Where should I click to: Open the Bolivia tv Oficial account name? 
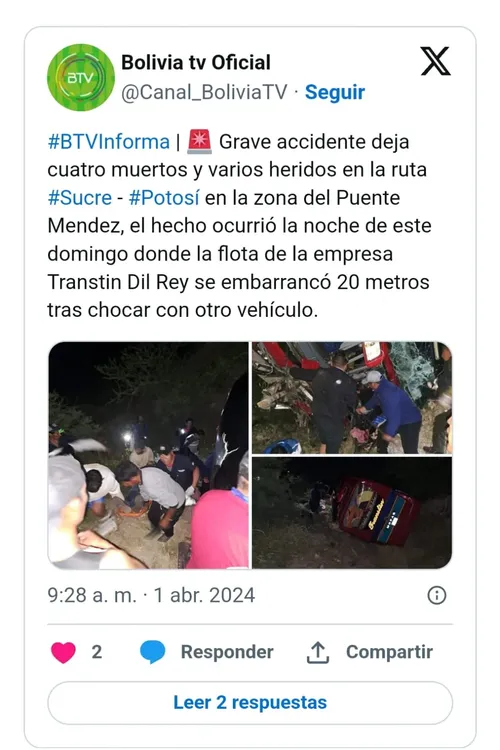[196, 63]
